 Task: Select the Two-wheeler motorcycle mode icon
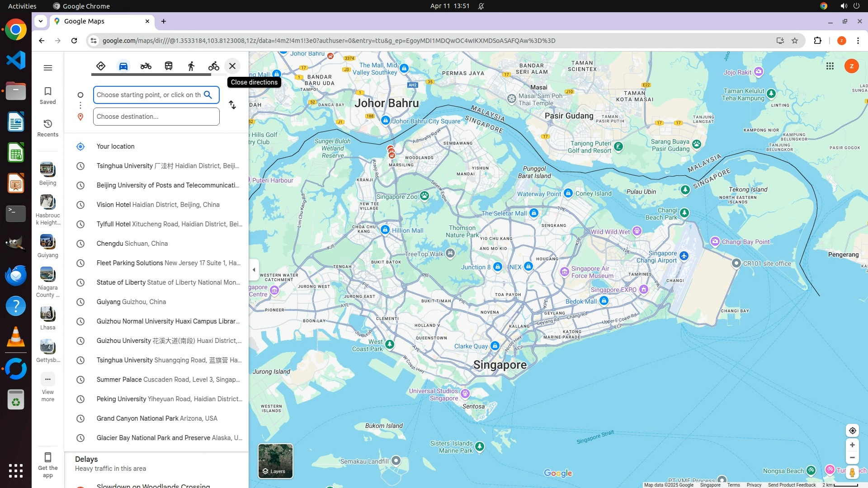[146, 66]
